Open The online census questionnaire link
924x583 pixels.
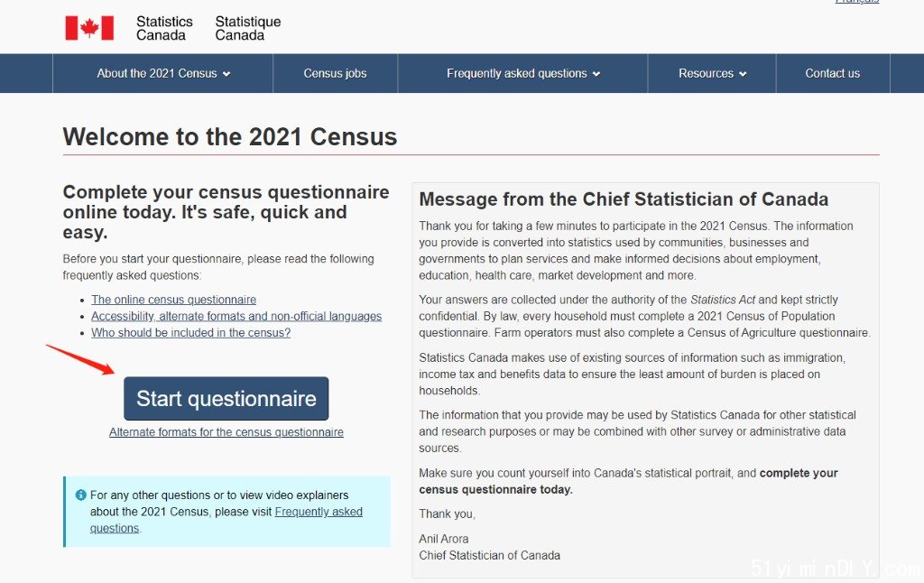(174, 300)
